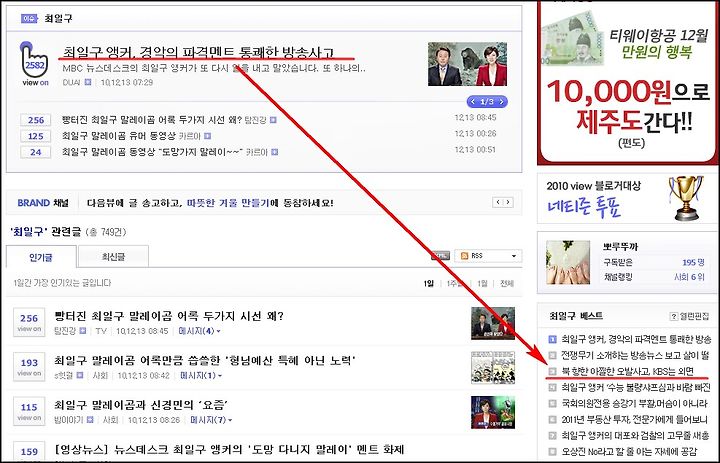
Task: Select the bold 1일 period filter
Action: coord(428,283)
